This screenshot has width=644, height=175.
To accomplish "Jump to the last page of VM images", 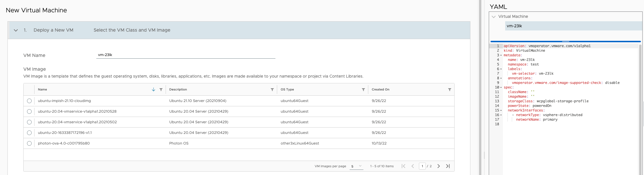I will click(x=448, y=166).
